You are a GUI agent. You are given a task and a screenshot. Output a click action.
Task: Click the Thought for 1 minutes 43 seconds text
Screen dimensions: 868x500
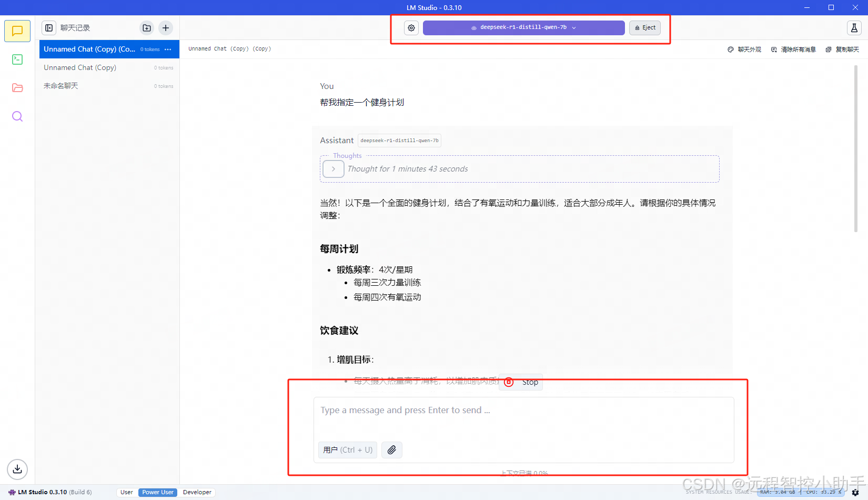tap(408, 169)
